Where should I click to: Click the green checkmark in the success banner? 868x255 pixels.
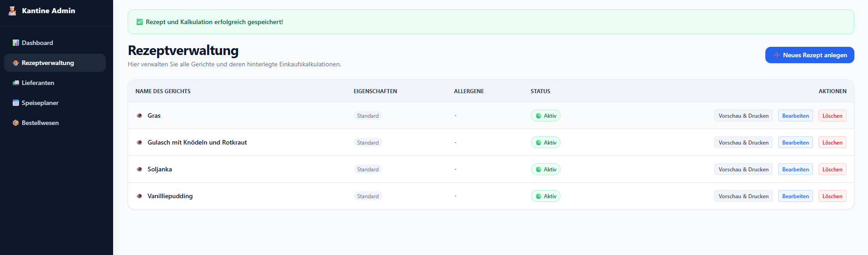pos(140,22)
